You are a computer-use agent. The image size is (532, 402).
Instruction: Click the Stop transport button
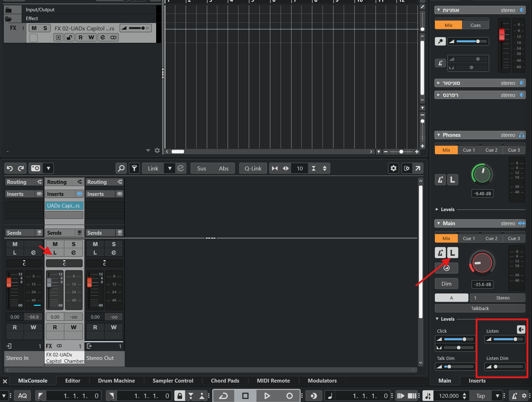(245, 396)
